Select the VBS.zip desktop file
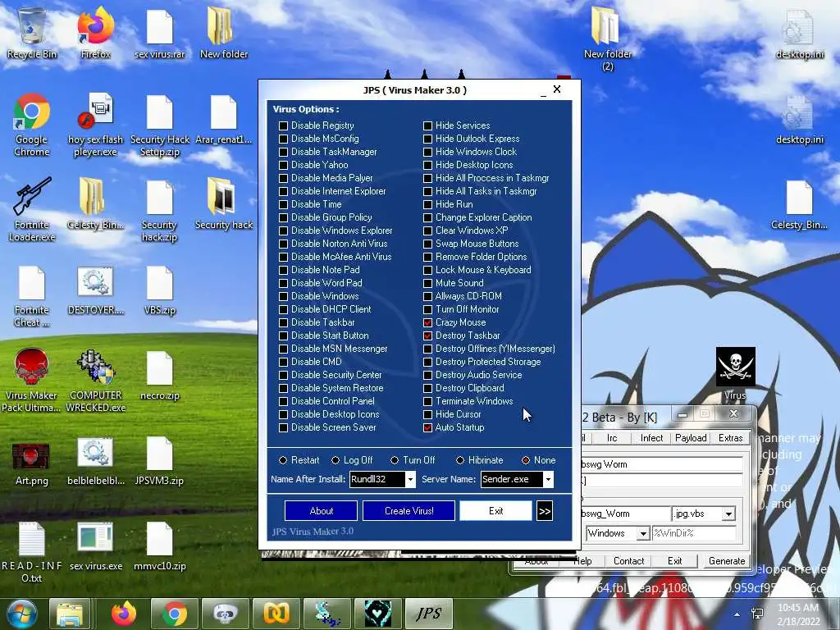 coord(160,290)
